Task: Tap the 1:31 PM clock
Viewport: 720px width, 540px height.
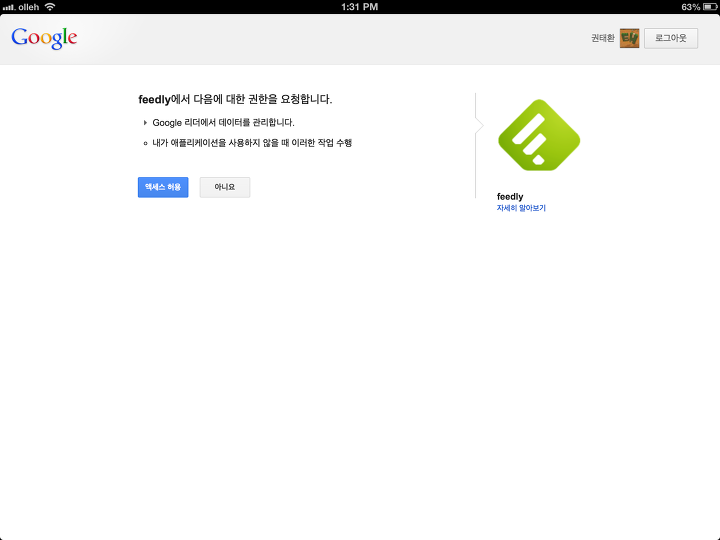Action: [360, 7]
